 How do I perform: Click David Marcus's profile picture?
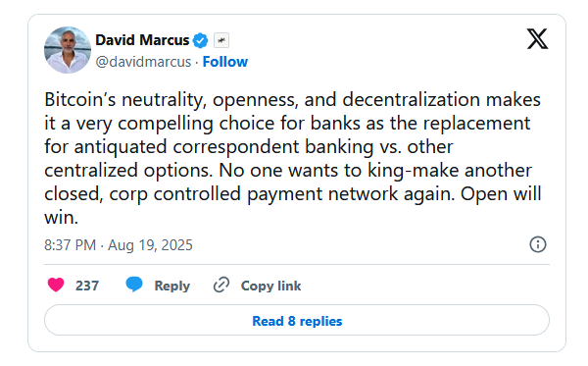68,49
